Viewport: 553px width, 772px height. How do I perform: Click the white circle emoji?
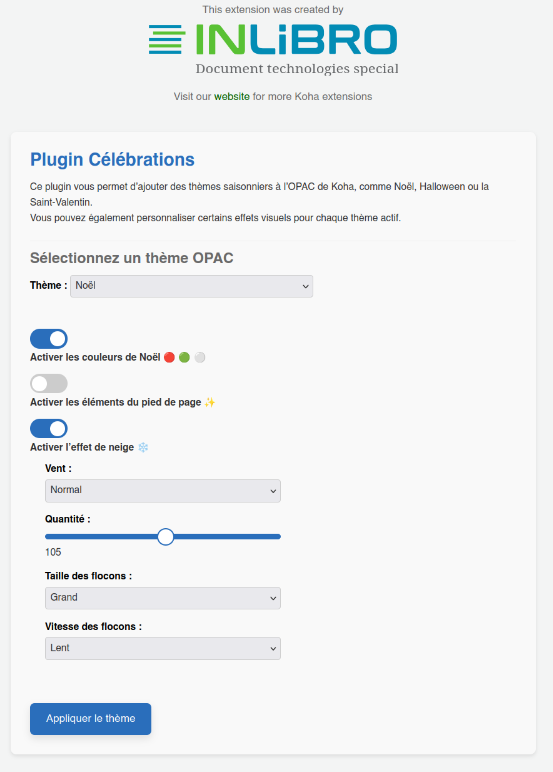tap(199, 357)
